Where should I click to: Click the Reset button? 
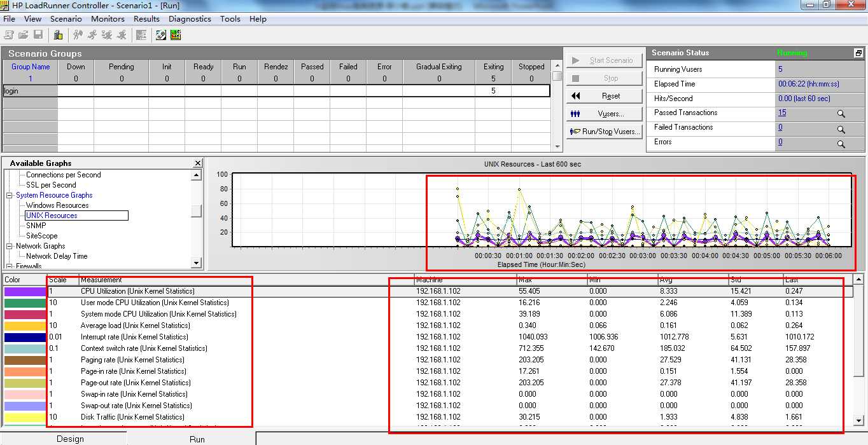click(604, 96)
